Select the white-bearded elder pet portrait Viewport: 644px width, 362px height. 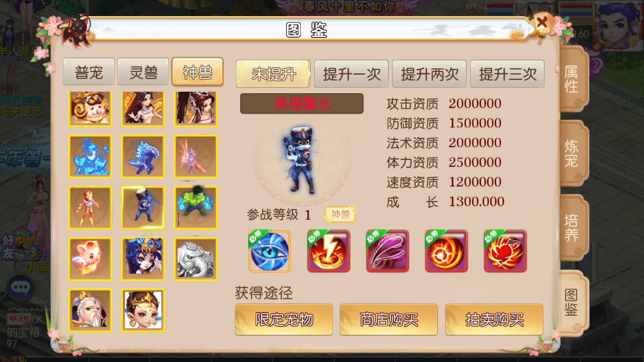[90, 310]
